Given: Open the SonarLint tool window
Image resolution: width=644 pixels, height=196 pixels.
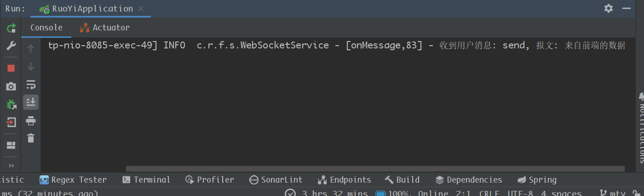Looking at the screenshot, I should coord(276,180).
